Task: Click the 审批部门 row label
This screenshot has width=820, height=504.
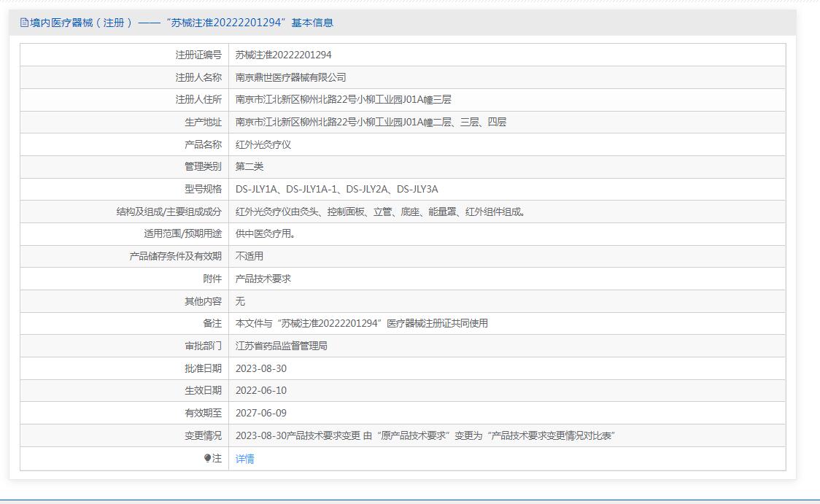Action: tap(203, 346)
